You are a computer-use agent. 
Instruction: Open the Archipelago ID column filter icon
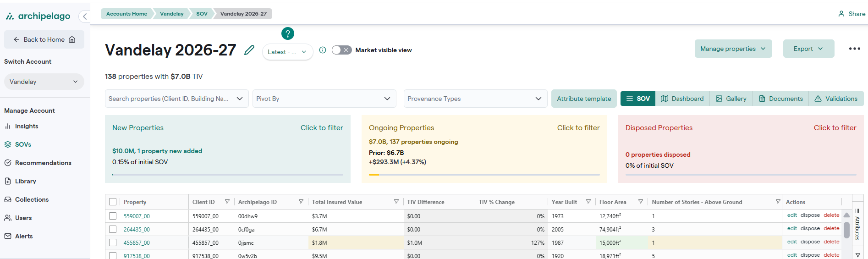click(301, 202)
